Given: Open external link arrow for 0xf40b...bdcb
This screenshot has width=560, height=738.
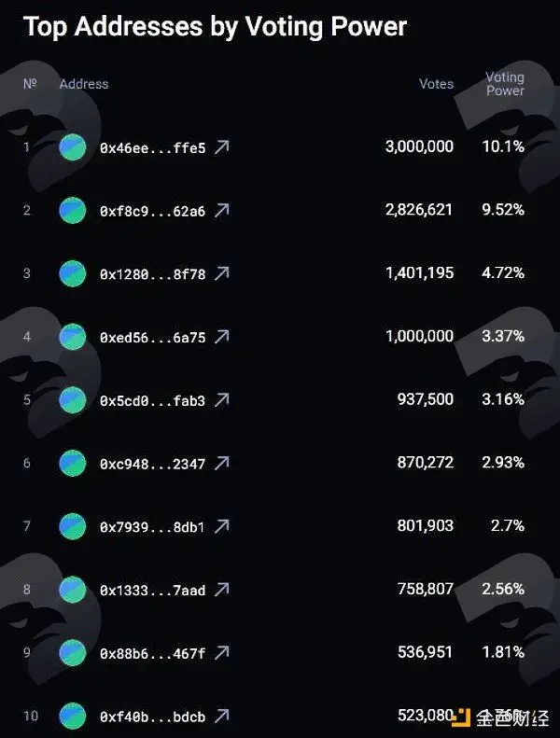Looking at the screenshot, I should pyautogui.click(x=222, y=716).
